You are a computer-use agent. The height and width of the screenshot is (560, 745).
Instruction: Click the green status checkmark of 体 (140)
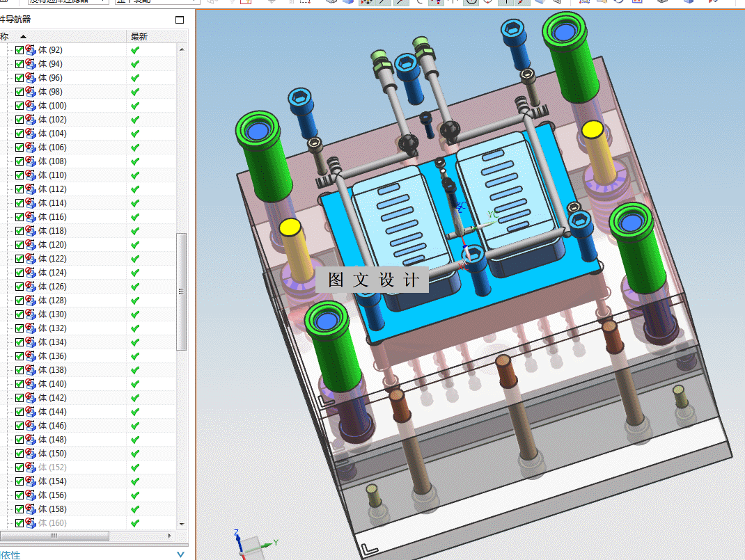tap(135, 384)
